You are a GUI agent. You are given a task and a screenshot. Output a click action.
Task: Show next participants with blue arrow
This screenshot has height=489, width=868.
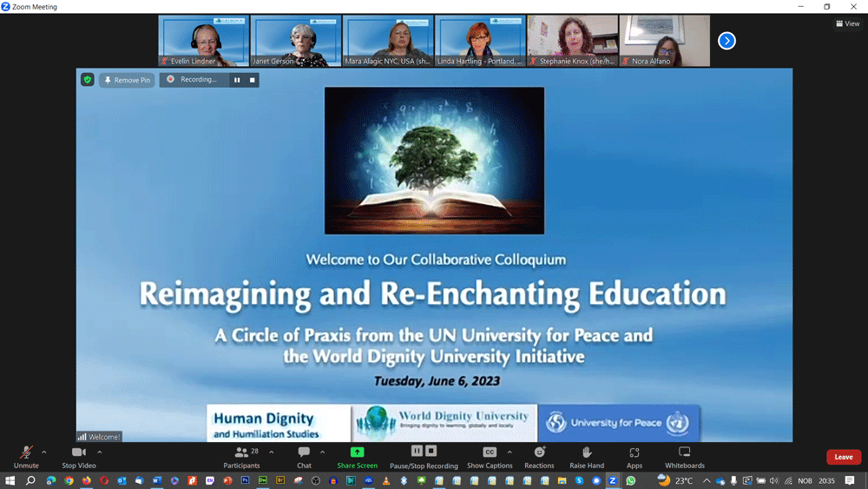coord(727,41)
